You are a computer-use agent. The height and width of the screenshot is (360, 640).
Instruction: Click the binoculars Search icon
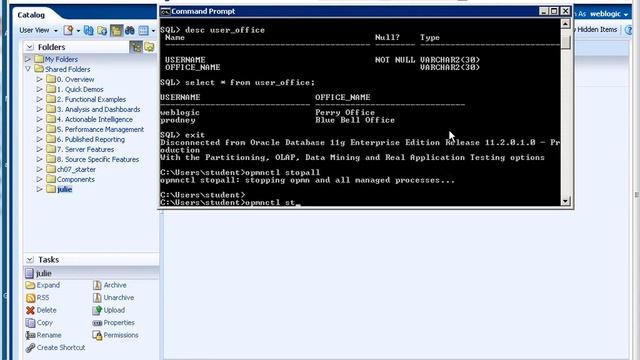[130, 30]
